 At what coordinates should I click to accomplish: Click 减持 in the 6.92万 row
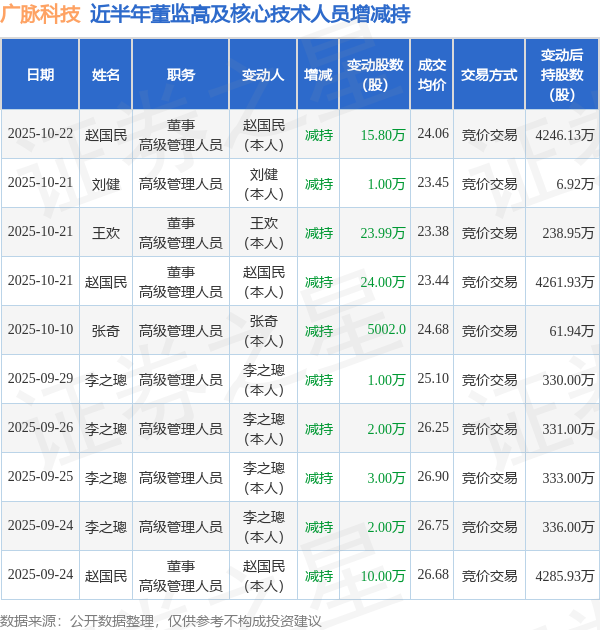pyautogui.click(x=319, y=184)
